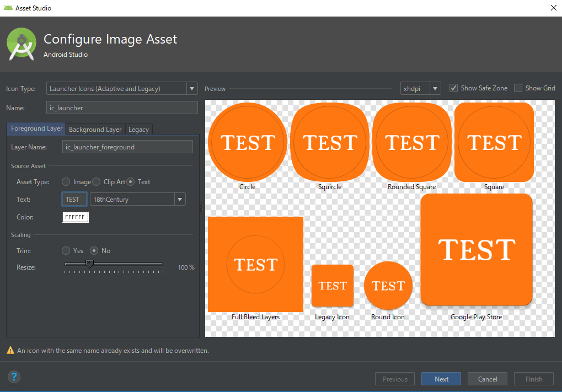562x392 pixels.
Task: Choose Clip Art asset type radio button
Action: pos(96,182)
